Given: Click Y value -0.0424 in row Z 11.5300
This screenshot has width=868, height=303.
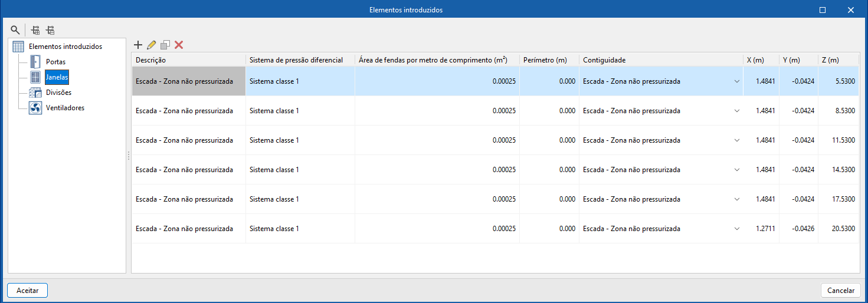Looking at the screenshot, I should point(798,140).
